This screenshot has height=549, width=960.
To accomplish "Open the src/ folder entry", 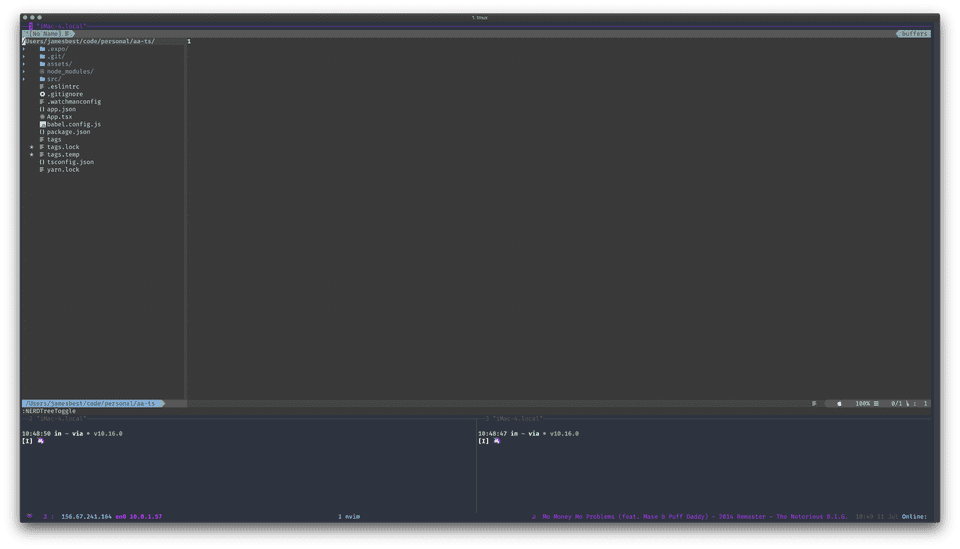I will 54,79.
